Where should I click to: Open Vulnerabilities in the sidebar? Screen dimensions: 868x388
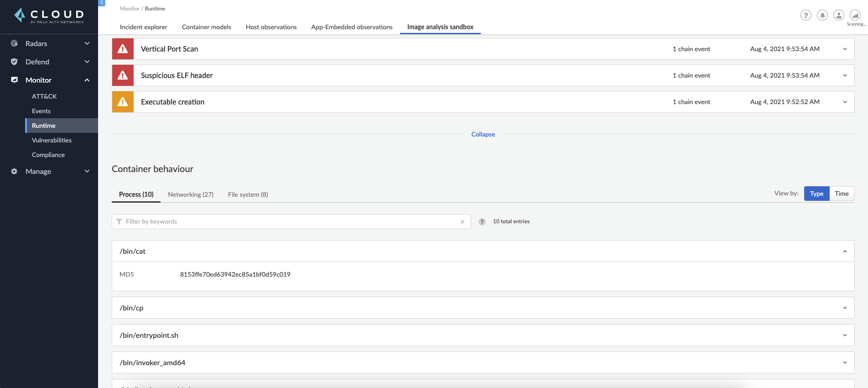(x=52, y=140)
